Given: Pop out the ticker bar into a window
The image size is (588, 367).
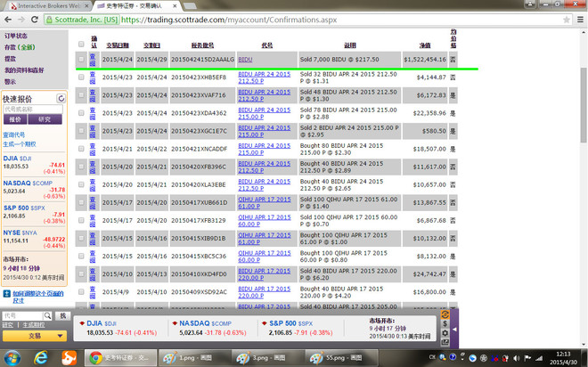Looking at the screenshot, I should click(445, 342).
